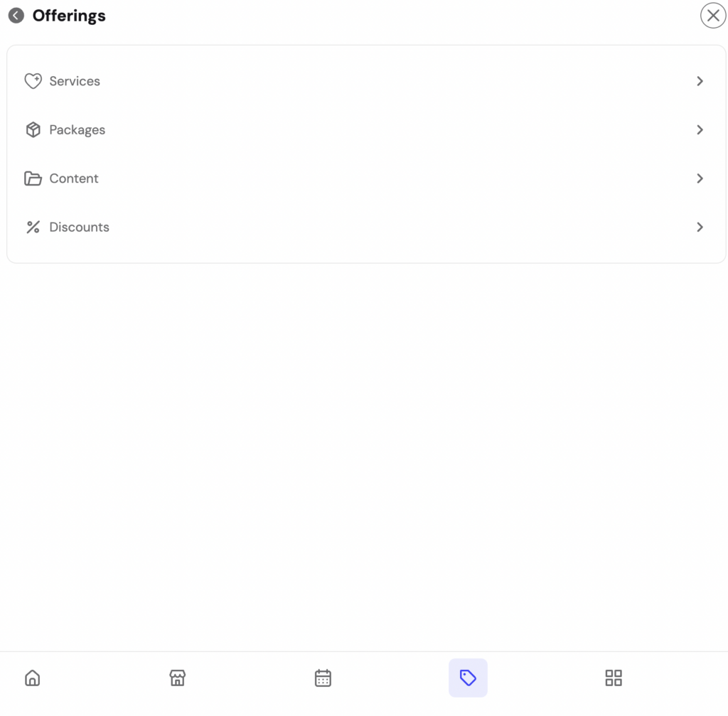Expand Content using its chevron arrow
Screen dimensions: 728x716
700,178
